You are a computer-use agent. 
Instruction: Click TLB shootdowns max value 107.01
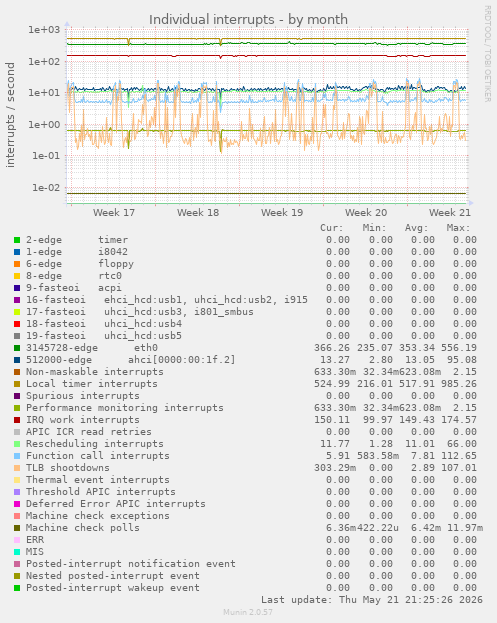pos(459,468)
